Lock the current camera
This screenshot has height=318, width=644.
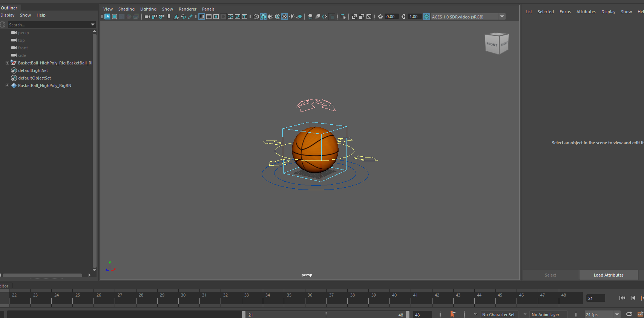tap(154, 17)
